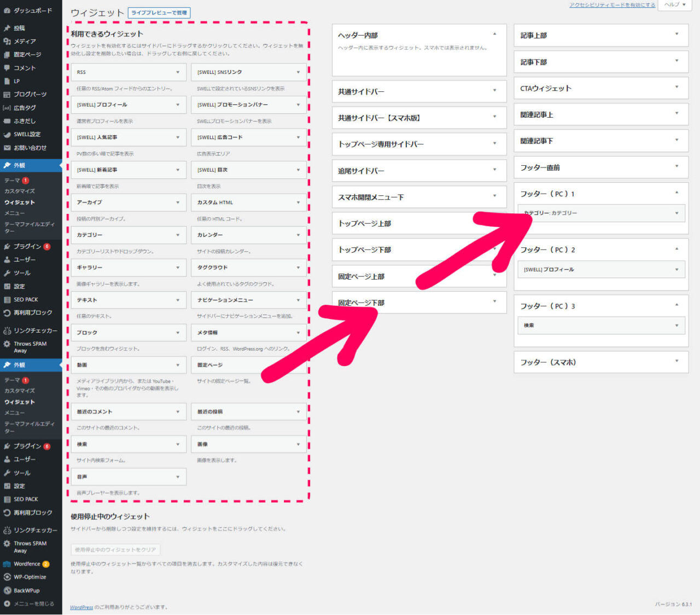Expand the [SWELL] 広告コード widget arrow

tap(298, 137)
